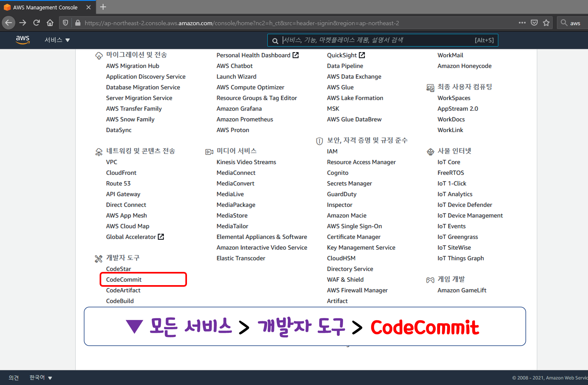The height and width of the screenshot is (385, 588).
Task: Click external link icon next to QuickSight
Action: tap(362, 55)
